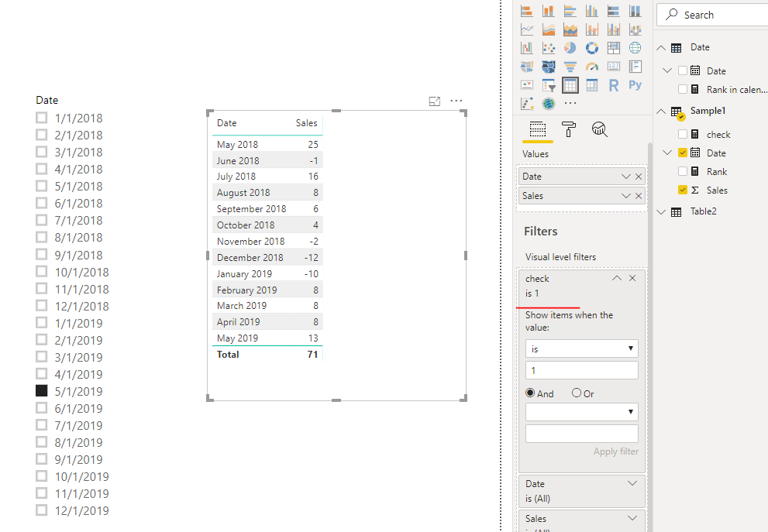Click the Search fields box
768x532 pixels.
point(712,15)
